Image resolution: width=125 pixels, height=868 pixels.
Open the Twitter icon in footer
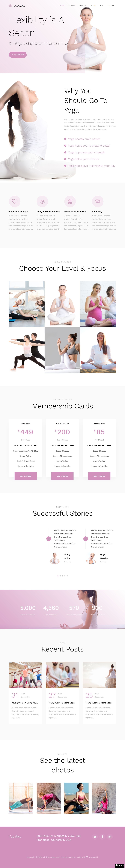coord(95,837)
